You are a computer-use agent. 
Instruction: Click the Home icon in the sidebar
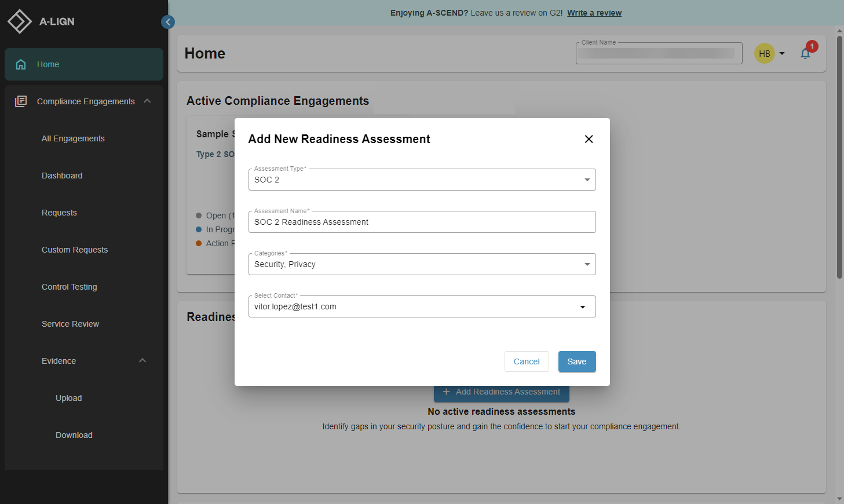(21, 64)
